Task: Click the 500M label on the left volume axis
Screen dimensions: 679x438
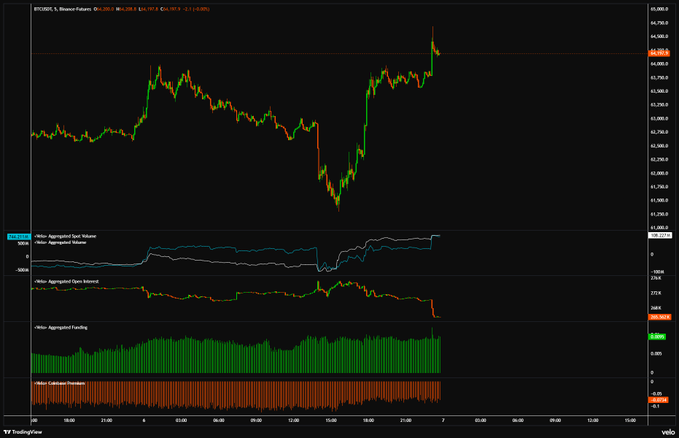Action: (x=23, y=243)
